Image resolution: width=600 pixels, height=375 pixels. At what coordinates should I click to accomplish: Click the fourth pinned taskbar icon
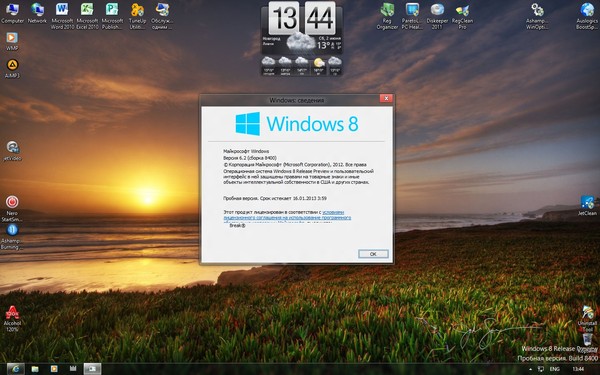click(x=73, y=369)
